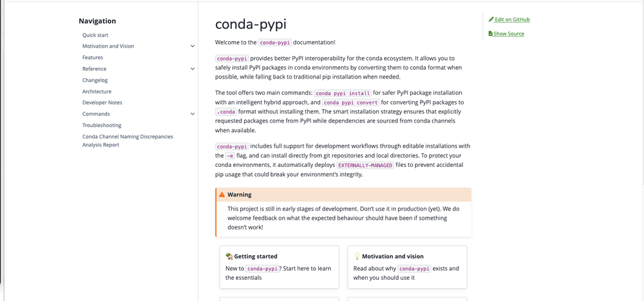This screenshot has height=301, width=644.
Task: Navigate to the Architecture page
Action: pyautogui.click(x=97, y=92)
